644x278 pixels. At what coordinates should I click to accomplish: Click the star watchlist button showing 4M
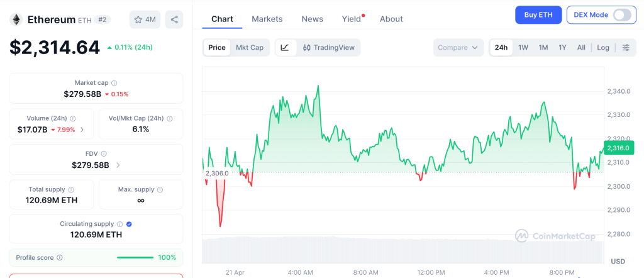click(x=145, y=19)
